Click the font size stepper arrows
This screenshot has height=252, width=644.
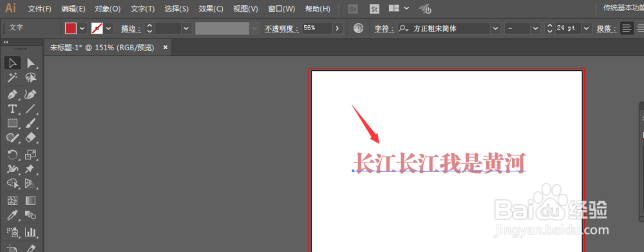coord(550,28)
